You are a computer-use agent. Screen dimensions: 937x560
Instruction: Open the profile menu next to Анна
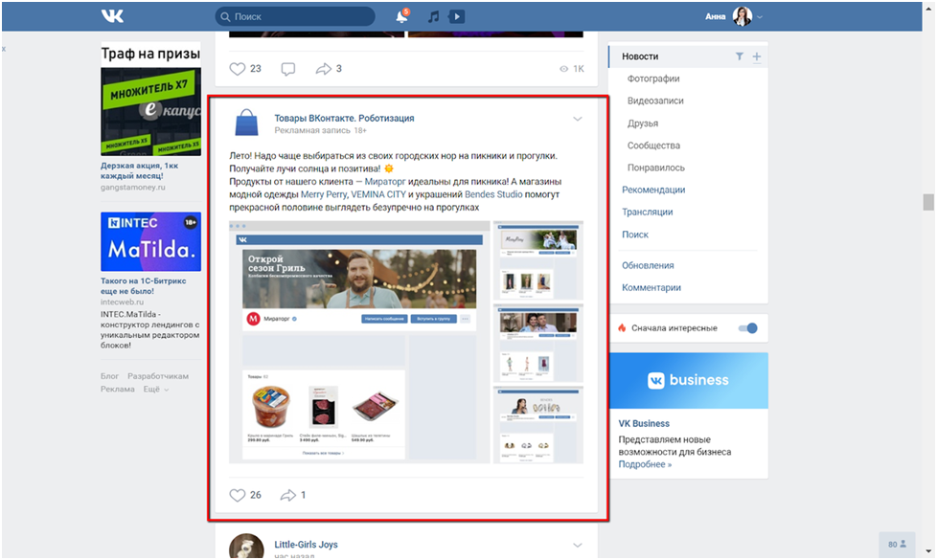[x=760, y=15]
